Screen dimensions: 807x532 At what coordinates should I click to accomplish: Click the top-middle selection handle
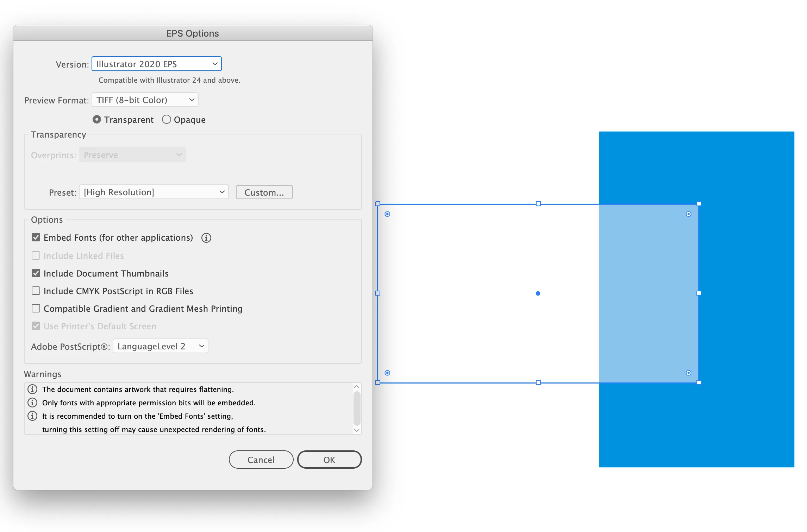(x=538, y=204)
